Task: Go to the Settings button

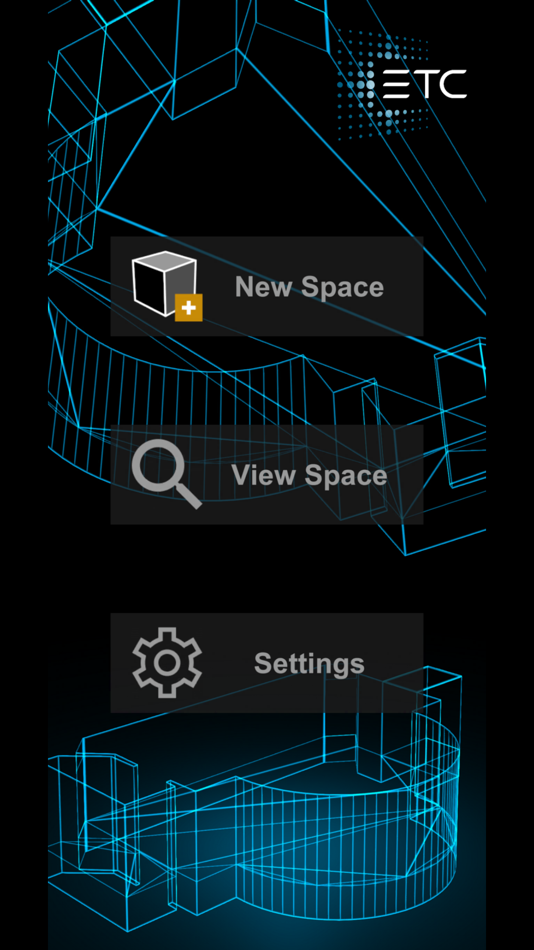Action: click(267, 663)
